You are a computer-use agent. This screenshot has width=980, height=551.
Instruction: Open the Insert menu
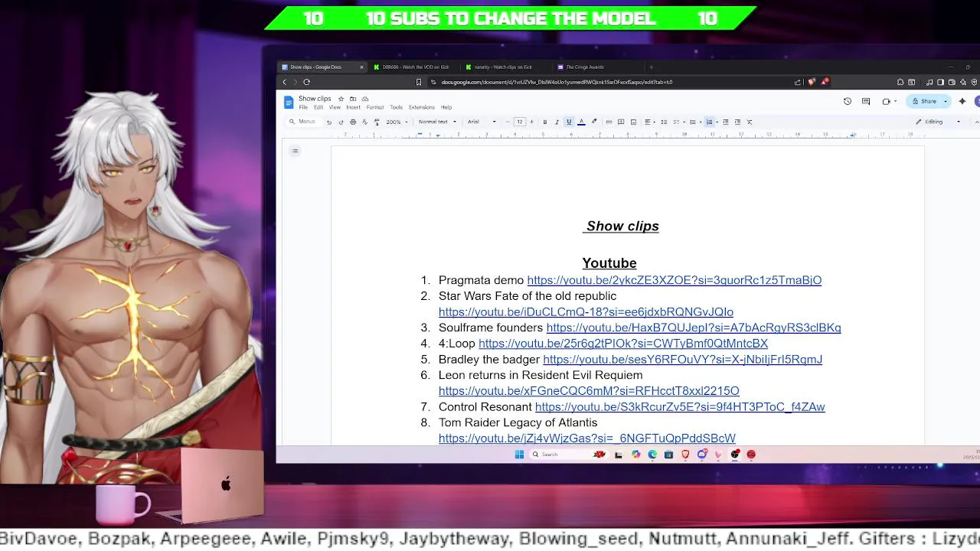(x=353, y=107)
